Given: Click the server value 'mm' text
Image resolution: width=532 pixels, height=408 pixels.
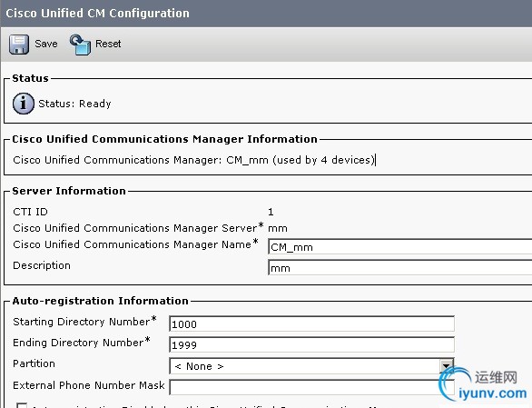Looking at the screenshot, I should [278, 228].
